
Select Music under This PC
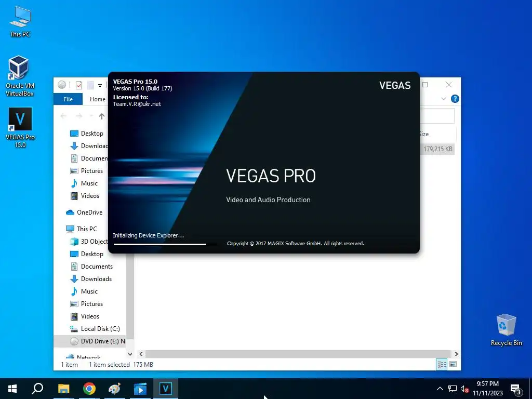coord(84,291)
